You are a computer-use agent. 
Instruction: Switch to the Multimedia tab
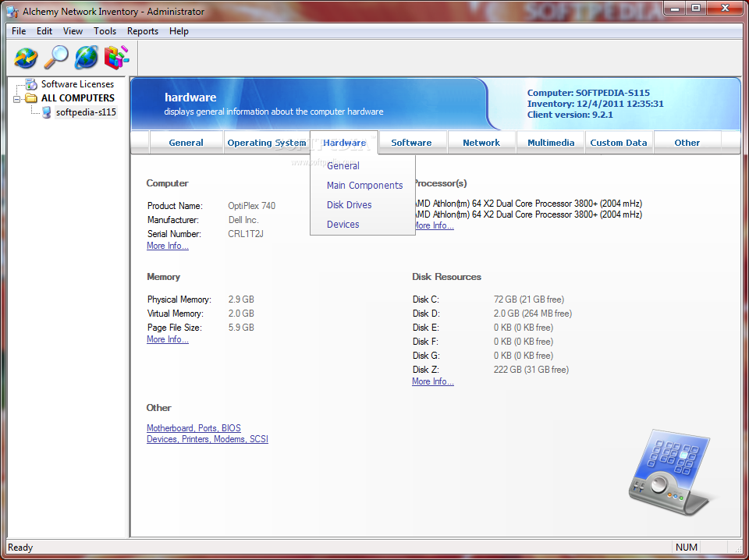click(551, 143)
